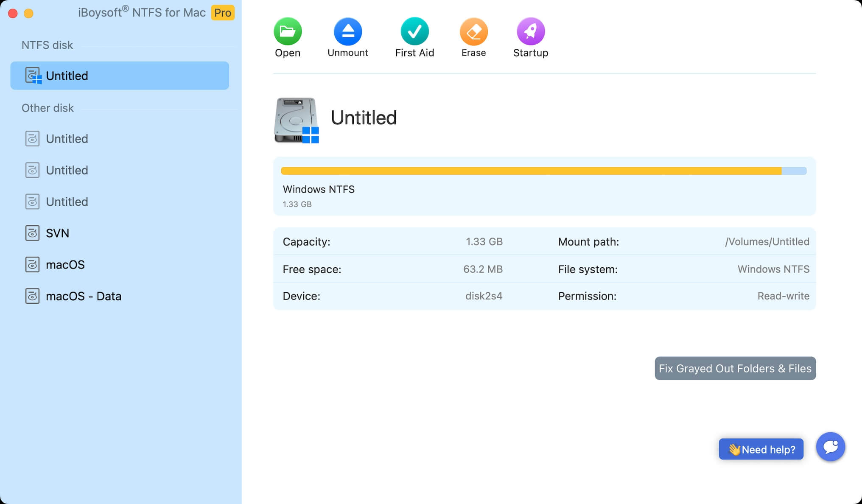The height and width of the screenshot is (504, 862).
Task: Click the SVN disk icon in sidebar
Action: 32,233
